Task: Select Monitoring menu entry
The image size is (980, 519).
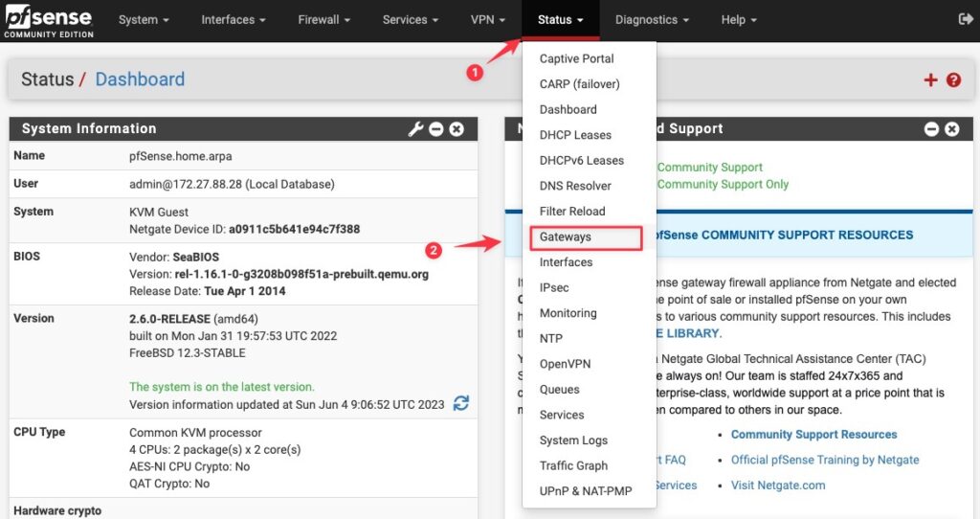Action: point(590,313)
